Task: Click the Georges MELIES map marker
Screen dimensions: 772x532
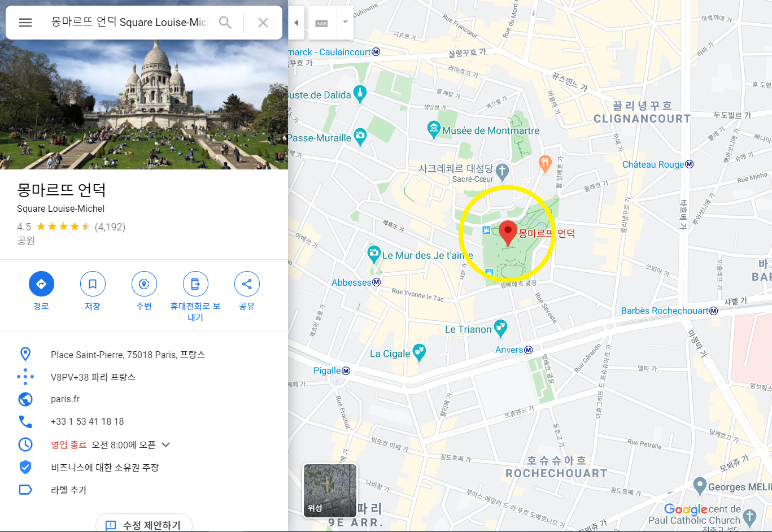Action: coord(700,485)
